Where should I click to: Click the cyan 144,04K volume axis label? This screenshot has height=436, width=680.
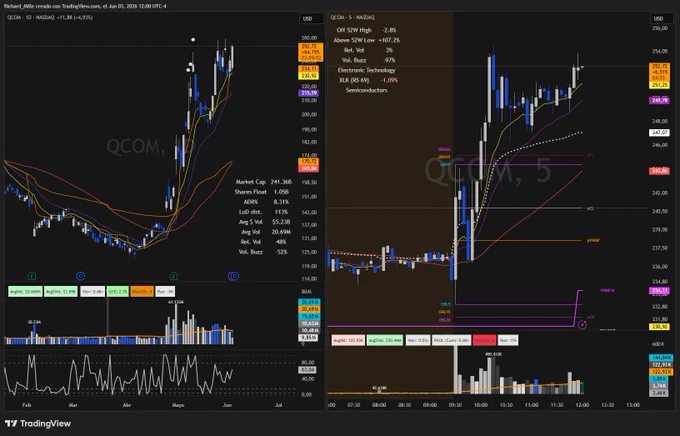(661, 357)
